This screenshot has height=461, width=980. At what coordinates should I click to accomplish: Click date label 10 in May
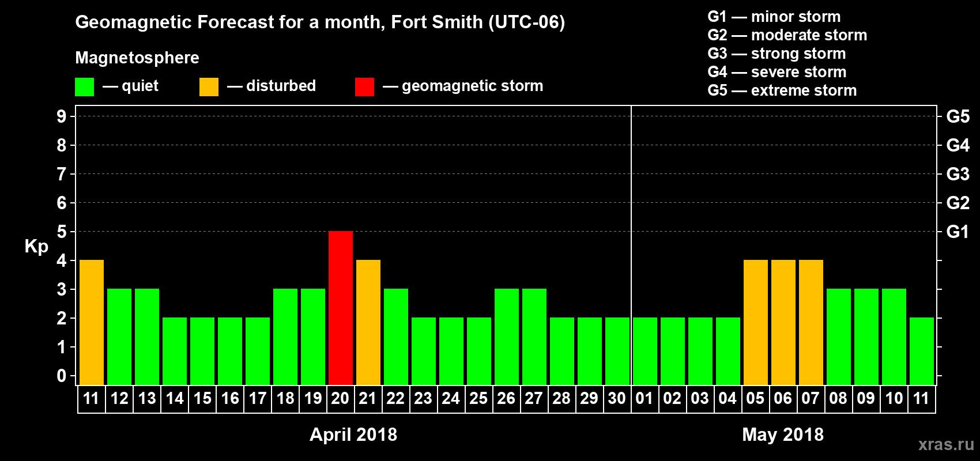(x=894, y=399)
